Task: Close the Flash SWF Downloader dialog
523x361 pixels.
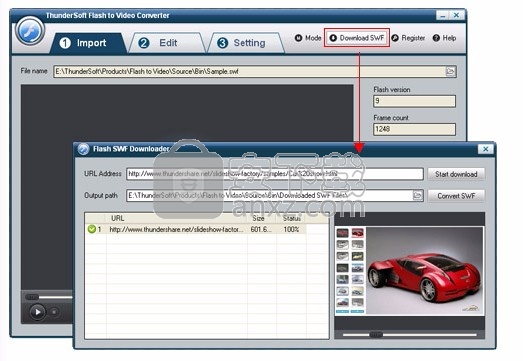Action: tap(486, 149)
